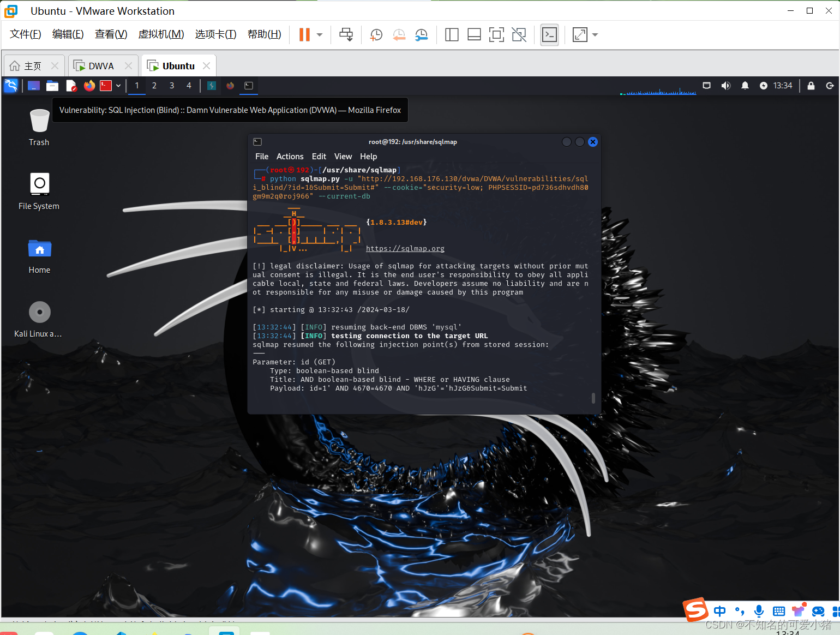840x635 pixels.
Task: Open the red terminal emulator launcher
Action: 106,86
